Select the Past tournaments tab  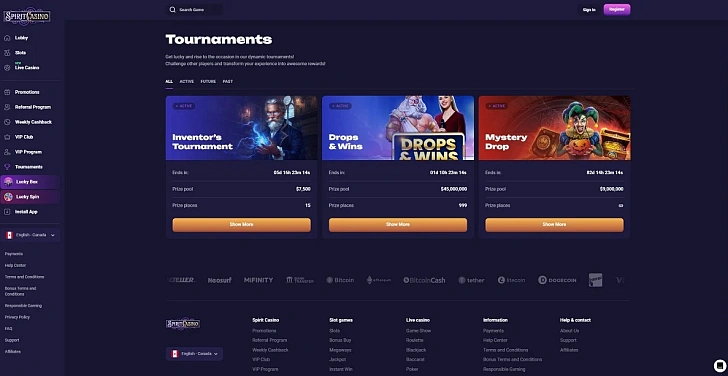pyautogui.click(x=228, y=82)
